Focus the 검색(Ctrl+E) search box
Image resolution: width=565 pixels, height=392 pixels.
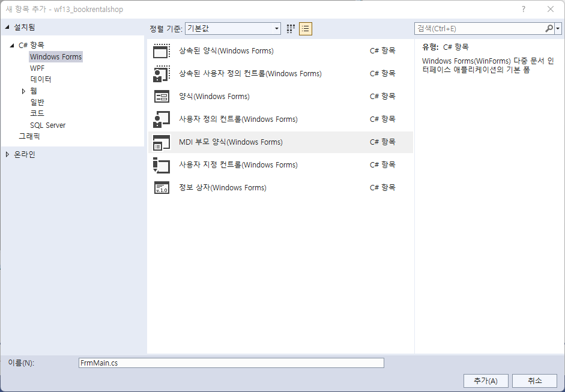pyautogui.click(x=480, y=28)
